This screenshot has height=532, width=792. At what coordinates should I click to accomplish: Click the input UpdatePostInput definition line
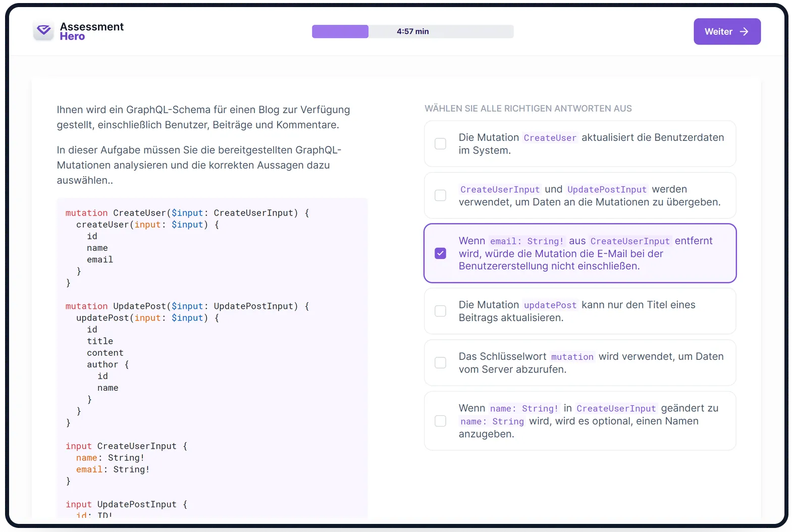click(126, 504)
